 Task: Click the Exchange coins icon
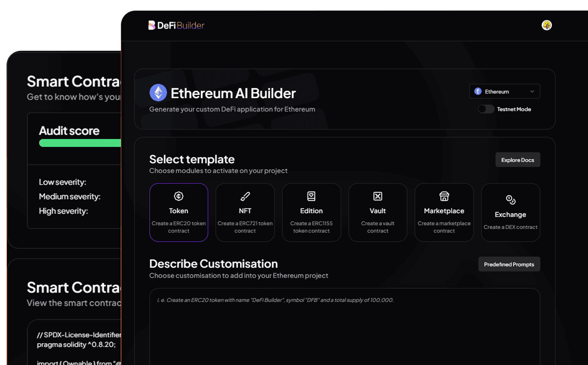click(x=511, y=200)
